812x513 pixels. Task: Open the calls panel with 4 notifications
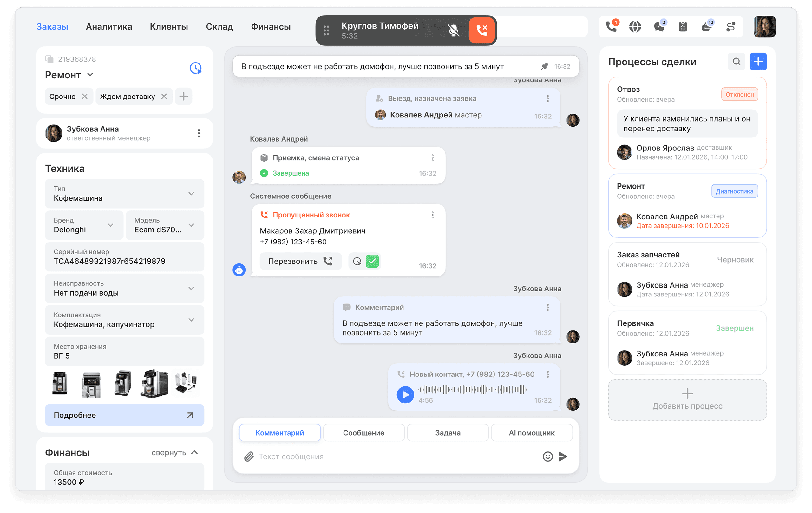pos(611,26)
